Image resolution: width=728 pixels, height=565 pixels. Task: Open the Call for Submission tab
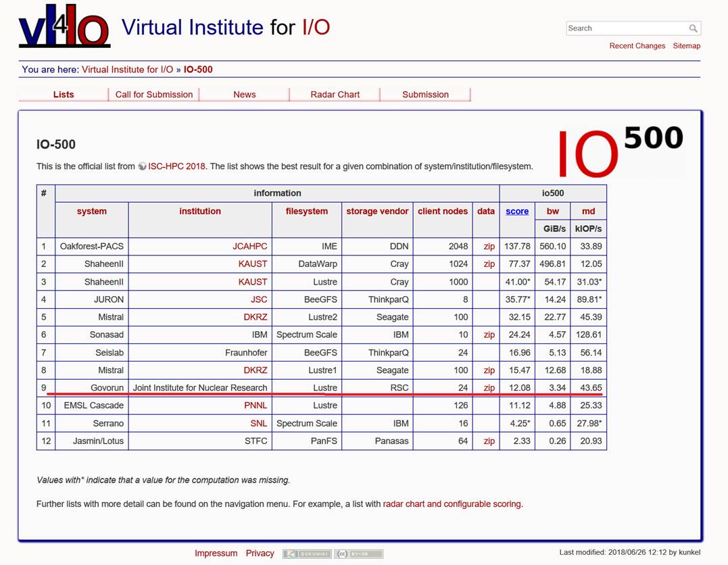point(154,95)
